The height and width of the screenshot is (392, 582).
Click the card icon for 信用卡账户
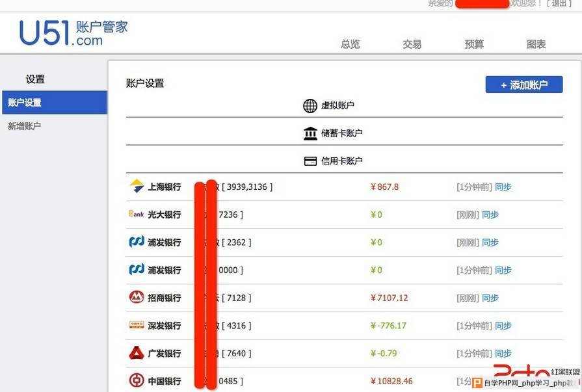point(310,161)
